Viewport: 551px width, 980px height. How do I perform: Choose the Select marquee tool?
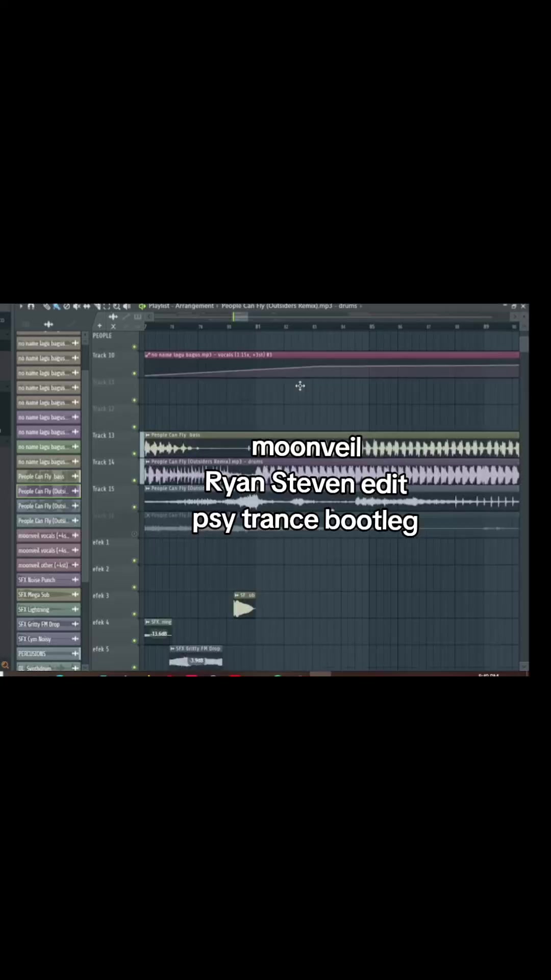(x=107, y=306)
